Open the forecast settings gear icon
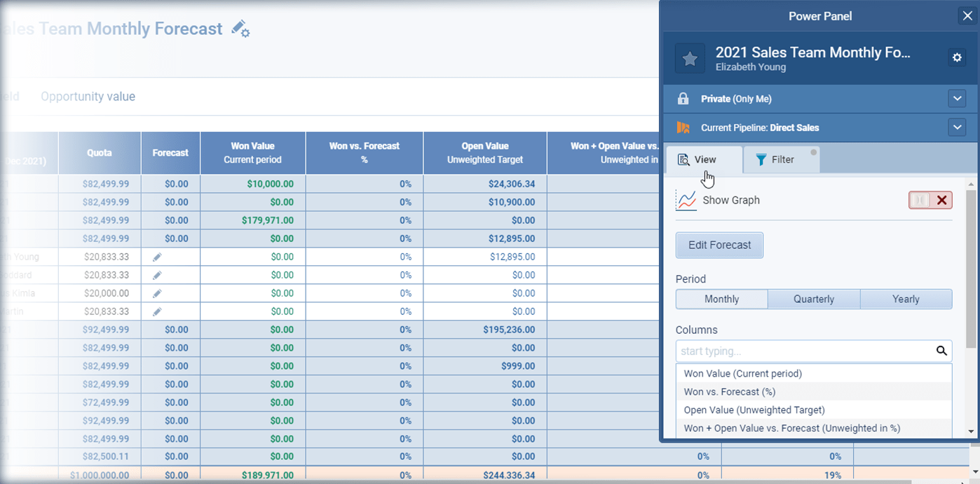 [957, 58]
